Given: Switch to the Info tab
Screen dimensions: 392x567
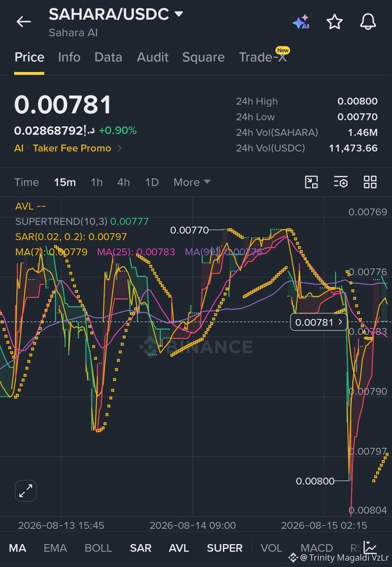Looking at the screenshot, I should [69, 57].
